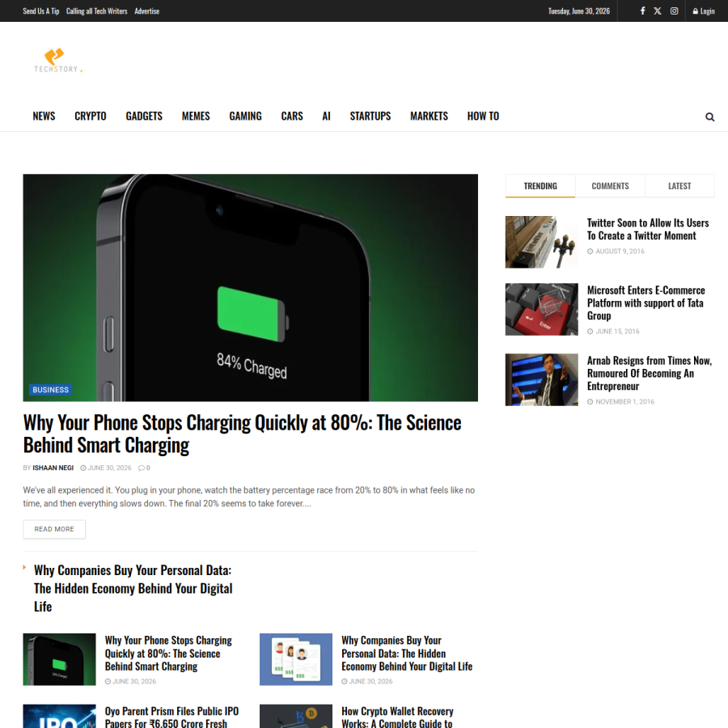
Task: Open Arnab Resigns article title
Action: (649, 373)
